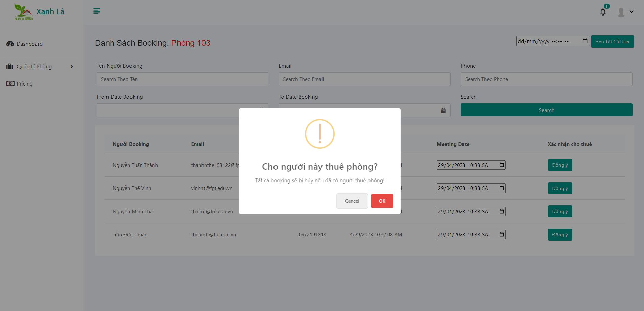This screenshot has width=644, height=311.
Task: Select Pricing in the sidebar menu
Action: (x=24, y=83)
